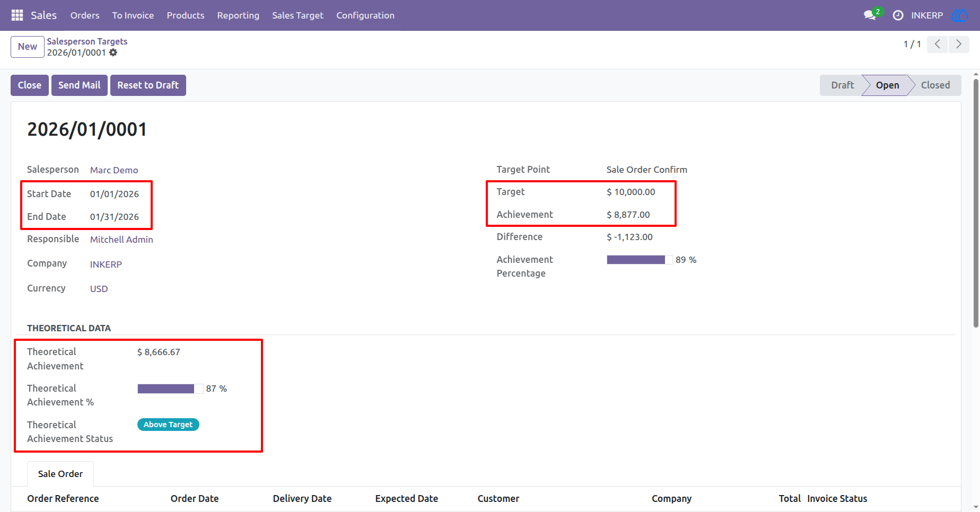This screenshot has width=980, height=512.
Task: Open the activities clock icon
Action: (x=898, y=15)
